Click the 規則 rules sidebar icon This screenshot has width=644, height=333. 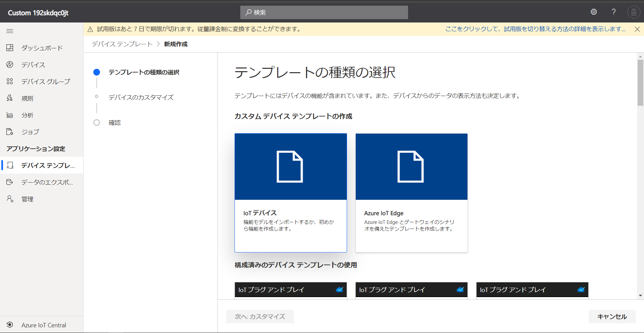click(10, 98)
